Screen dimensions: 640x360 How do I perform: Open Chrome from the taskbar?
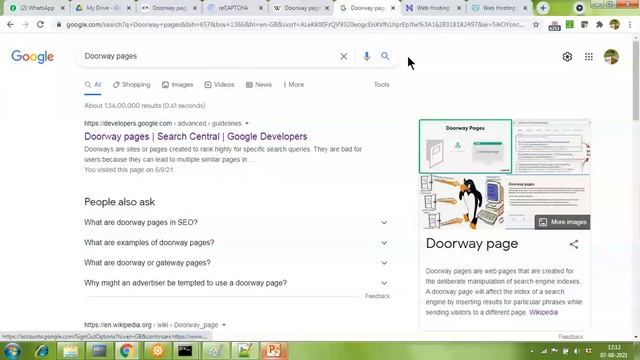[127, 351]
